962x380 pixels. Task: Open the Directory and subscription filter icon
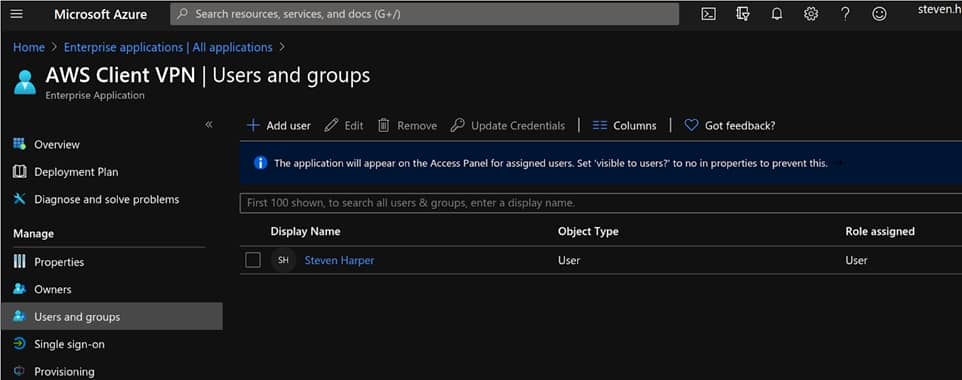742,14
